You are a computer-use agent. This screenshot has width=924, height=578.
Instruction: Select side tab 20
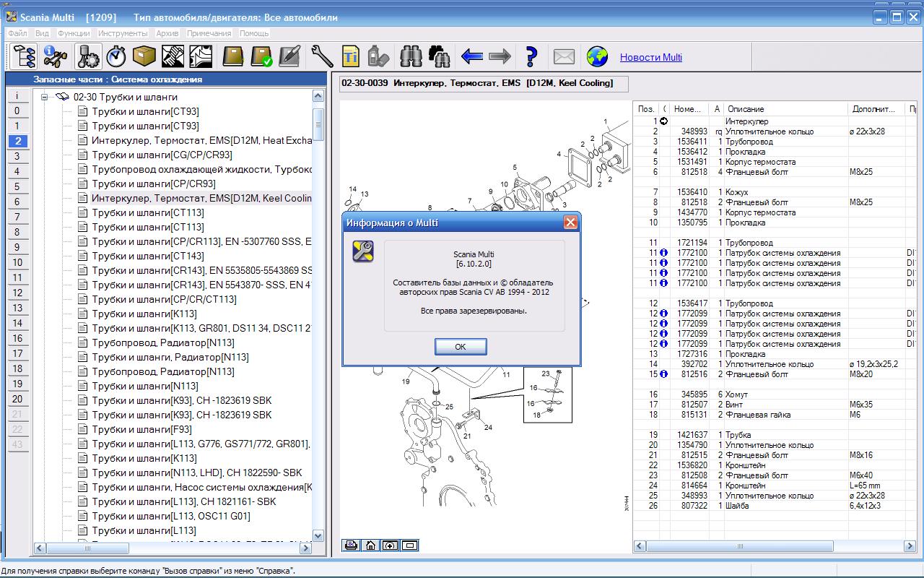tap(17, 399)
